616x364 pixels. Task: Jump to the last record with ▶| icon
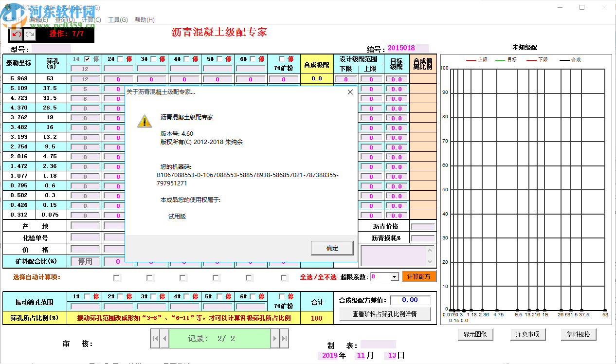[285, 338]
